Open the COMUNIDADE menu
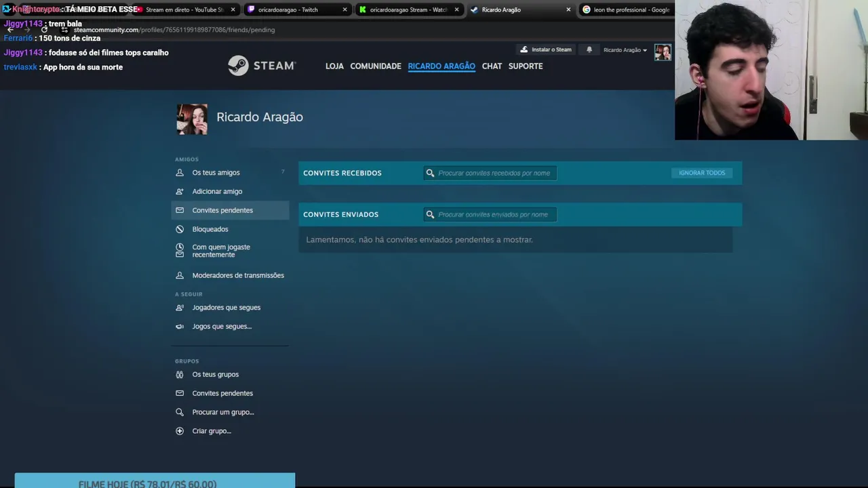 click(376, 66)
